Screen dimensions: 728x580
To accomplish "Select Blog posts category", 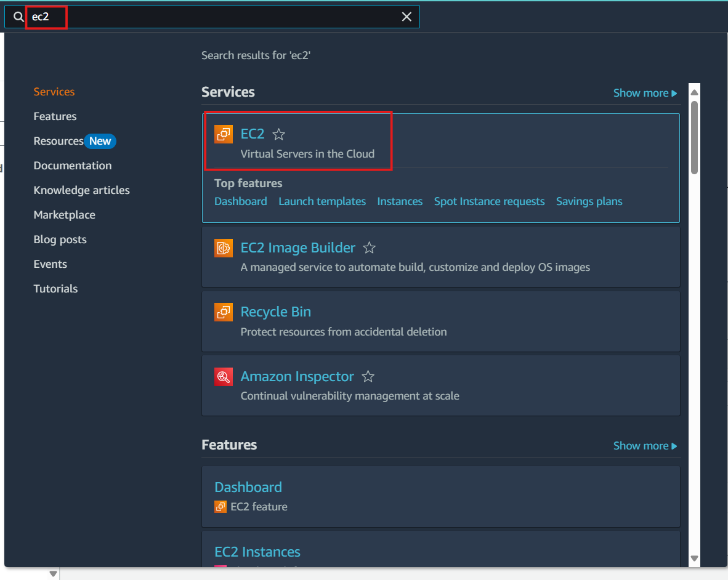I will tap(60, 240).
